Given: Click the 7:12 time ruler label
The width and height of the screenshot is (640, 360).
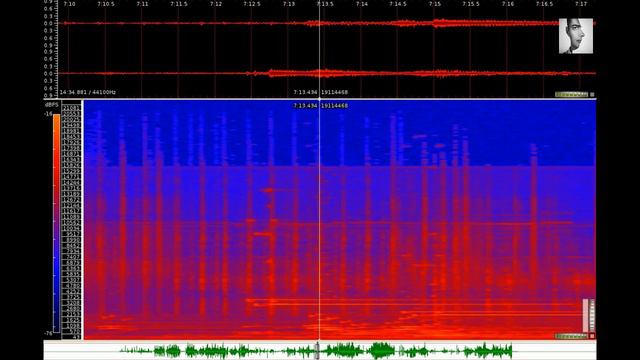Looking at the screenshot, I should point(216,4).
